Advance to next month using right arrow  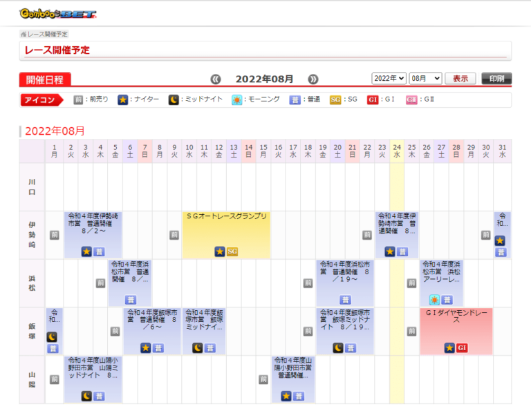coord(313,79)
